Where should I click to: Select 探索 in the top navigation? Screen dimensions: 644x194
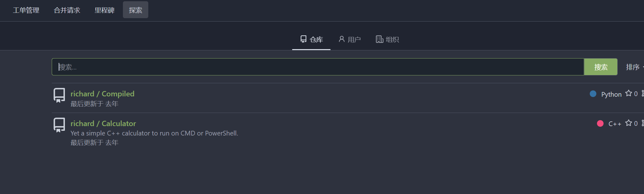point(135,10)
